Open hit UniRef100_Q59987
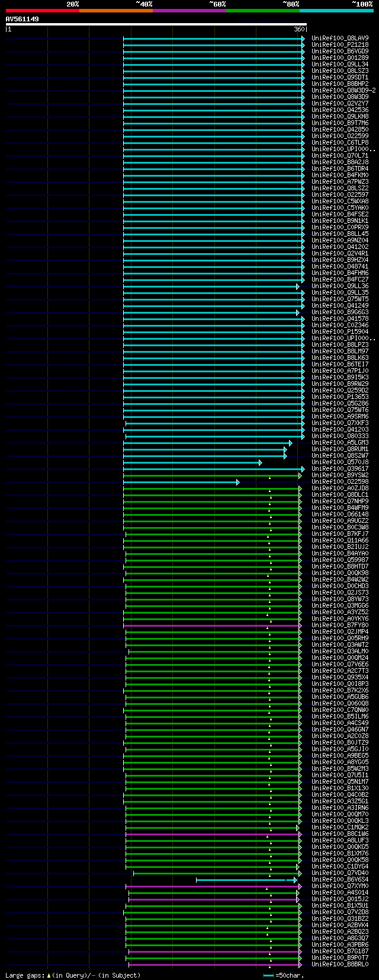This screenshot has height=980, width=379. 340,560
